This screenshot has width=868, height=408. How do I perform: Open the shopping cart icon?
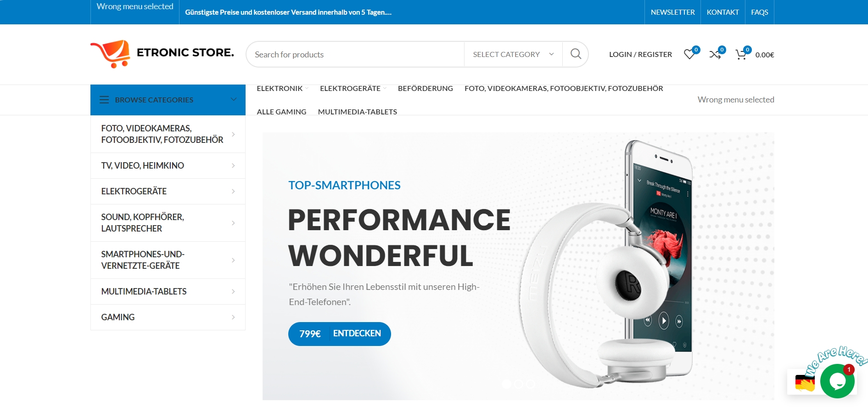[740, 55]
